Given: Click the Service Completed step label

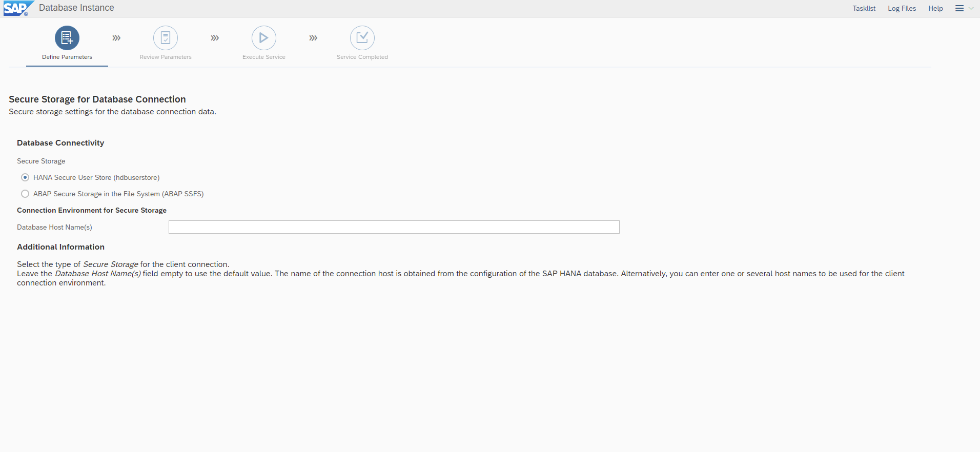Looking at the screenshot, I should (362, 57).
